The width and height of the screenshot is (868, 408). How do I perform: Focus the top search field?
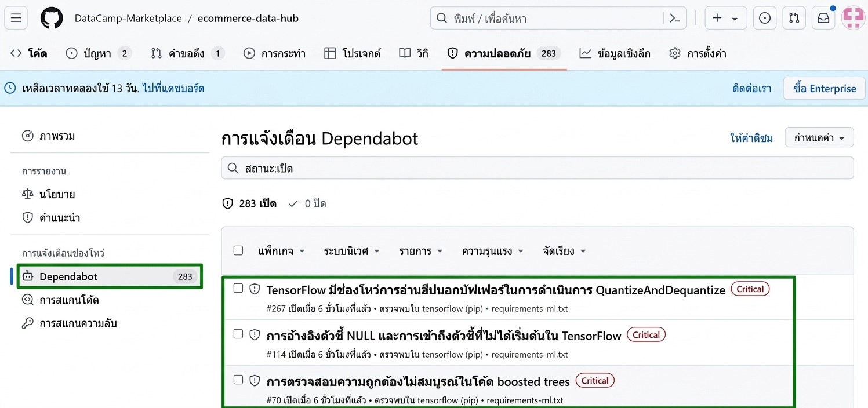[x=558, y=19]
